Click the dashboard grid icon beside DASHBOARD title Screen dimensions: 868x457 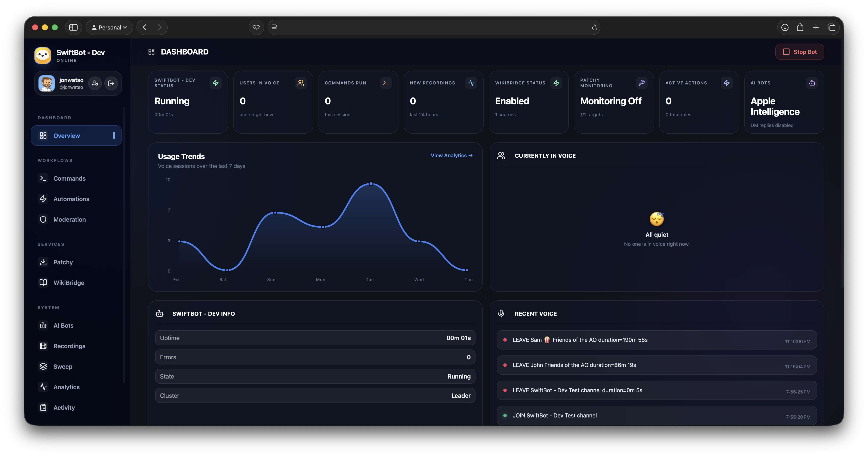click(x=151, y=52)
